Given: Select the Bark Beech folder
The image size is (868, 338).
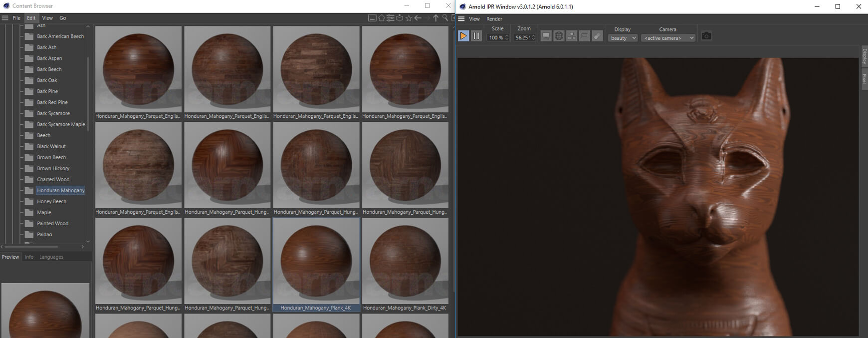Looking at the screenshot, I should coord(49,69).
